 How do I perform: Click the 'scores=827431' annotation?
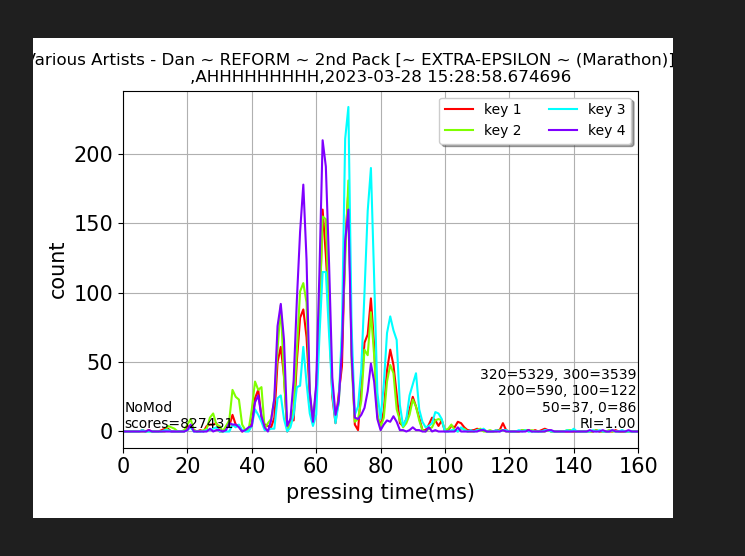179,423
